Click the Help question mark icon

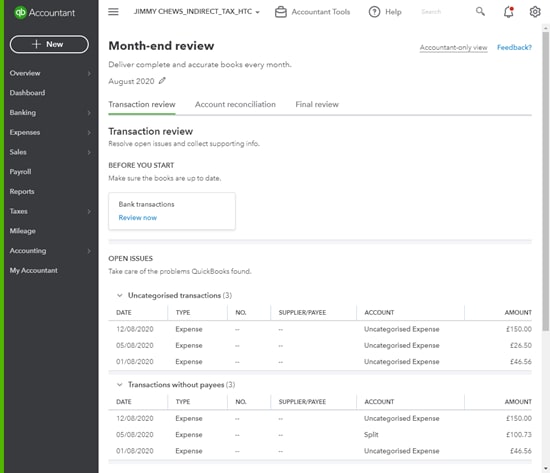(x=374, y=12)
